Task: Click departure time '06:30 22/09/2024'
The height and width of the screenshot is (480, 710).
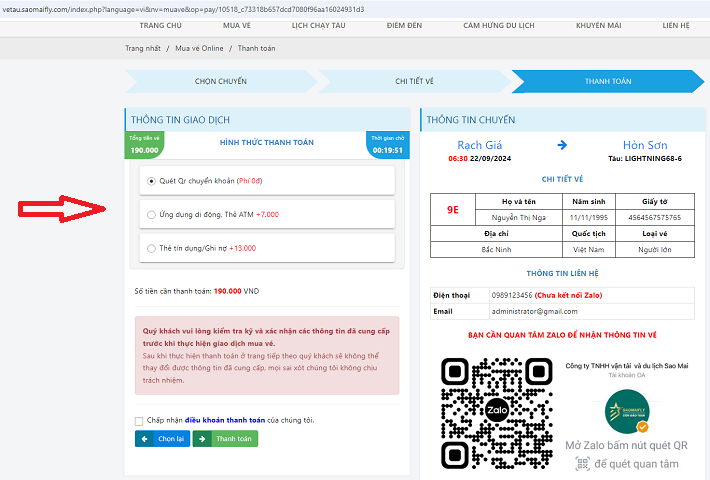Action: (x=480, y=158)
